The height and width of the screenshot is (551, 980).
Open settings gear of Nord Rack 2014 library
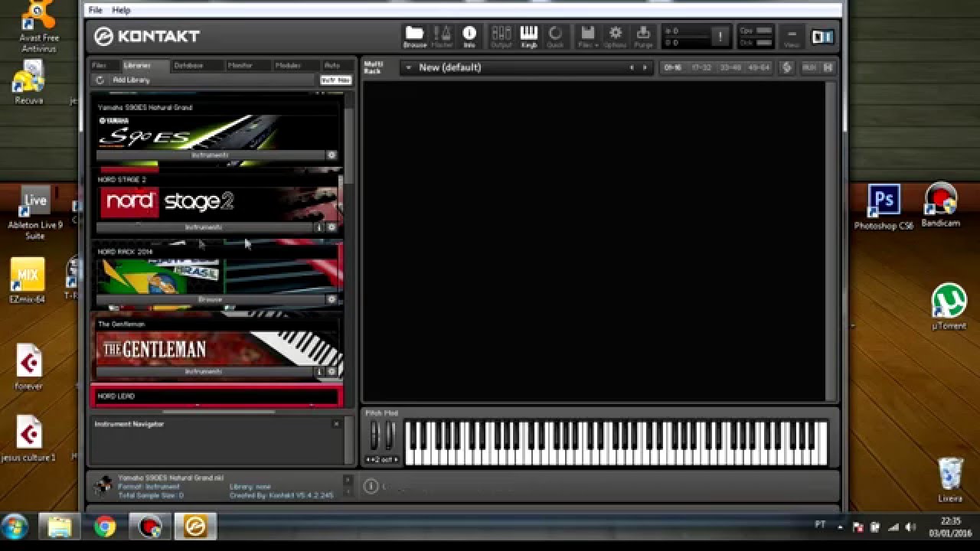click(x=332, y=299)
